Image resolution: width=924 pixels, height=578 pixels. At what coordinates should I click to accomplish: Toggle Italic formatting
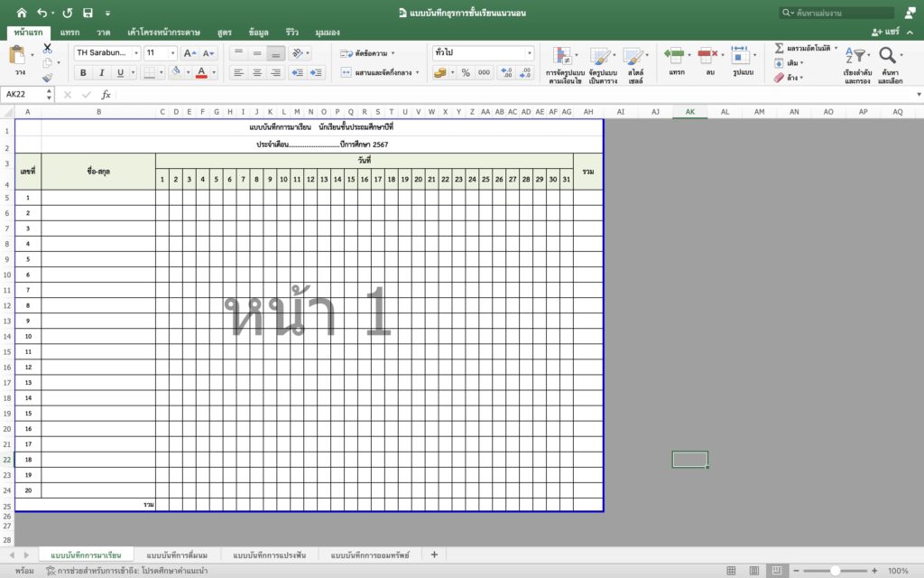[x=101, y=72]
